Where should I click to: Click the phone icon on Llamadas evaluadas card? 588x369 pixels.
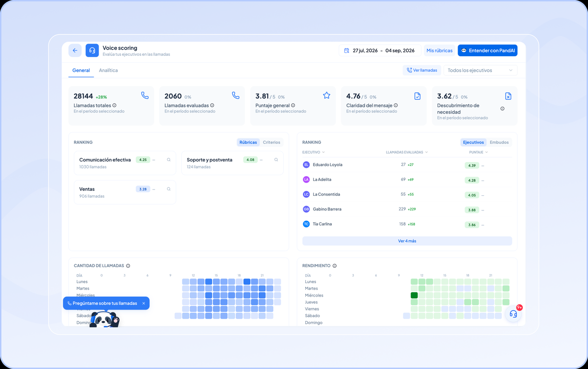click(x=236, y=95)
